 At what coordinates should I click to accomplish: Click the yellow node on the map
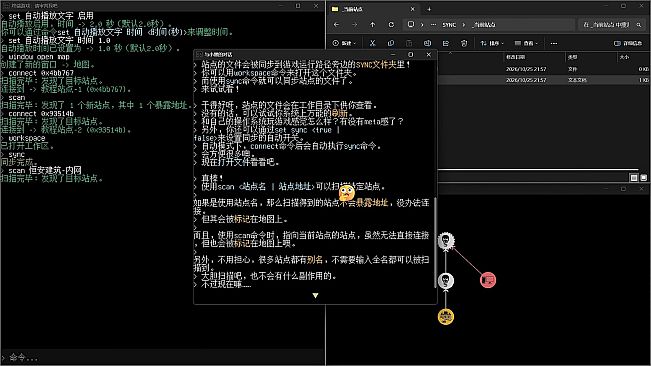(445, 317)
